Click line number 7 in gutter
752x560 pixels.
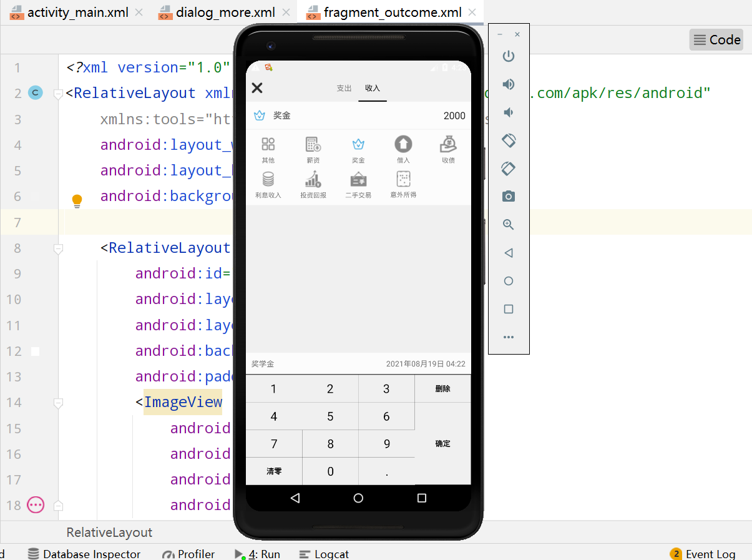(17, 222)
